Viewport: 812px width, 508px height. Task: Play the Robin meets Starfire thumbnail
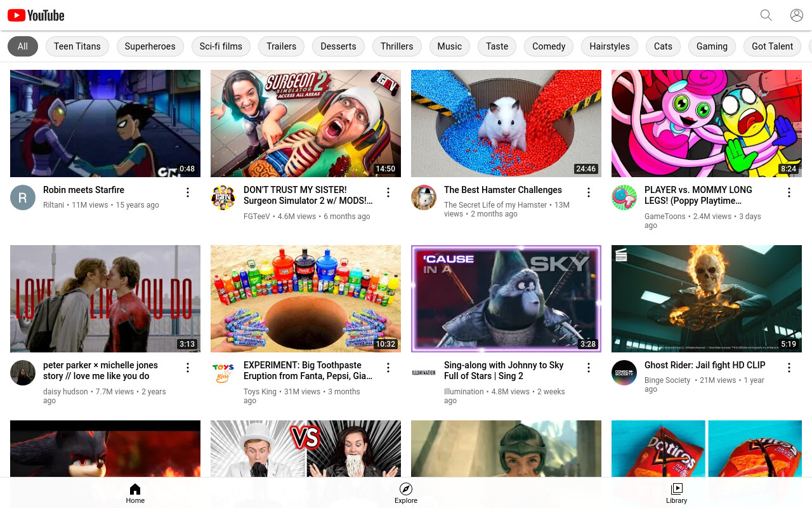coord(105,123)
